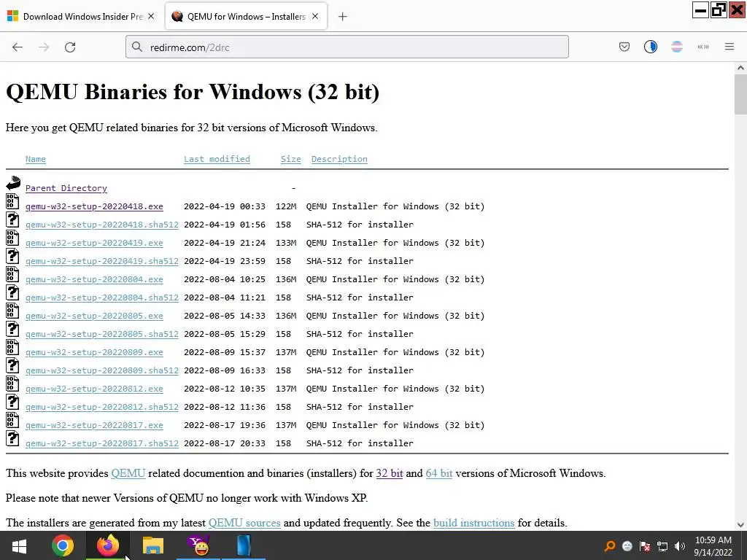Click unknown-file icon beside qemu-w32-setup-20220418.sha512
The height and width of the screenshot is (560, 747).
click(x=13, y=219)
